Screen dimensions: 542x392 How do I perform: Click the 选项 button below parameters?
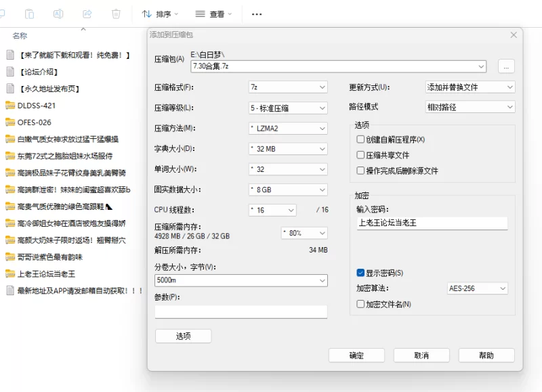(183, 336)
